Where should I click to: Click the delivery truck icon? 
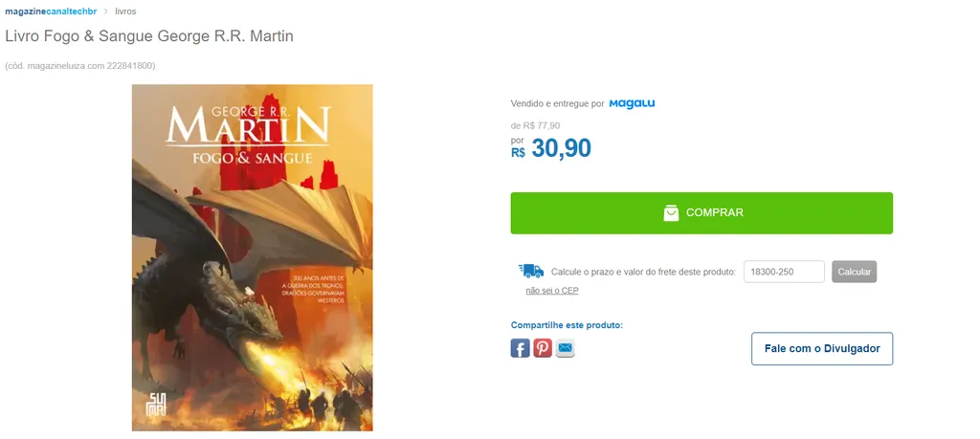(530, 271)
